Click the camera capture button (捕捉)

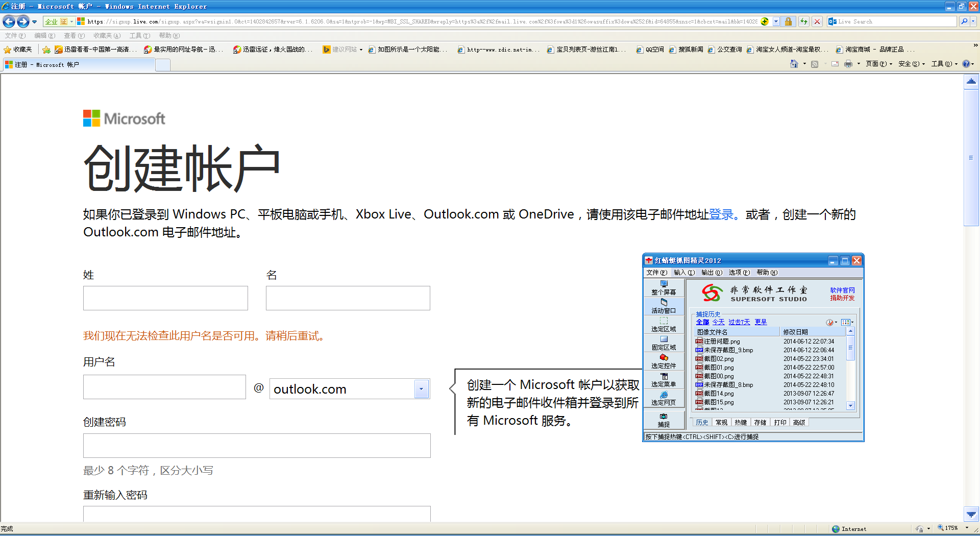tap(664, 419)
